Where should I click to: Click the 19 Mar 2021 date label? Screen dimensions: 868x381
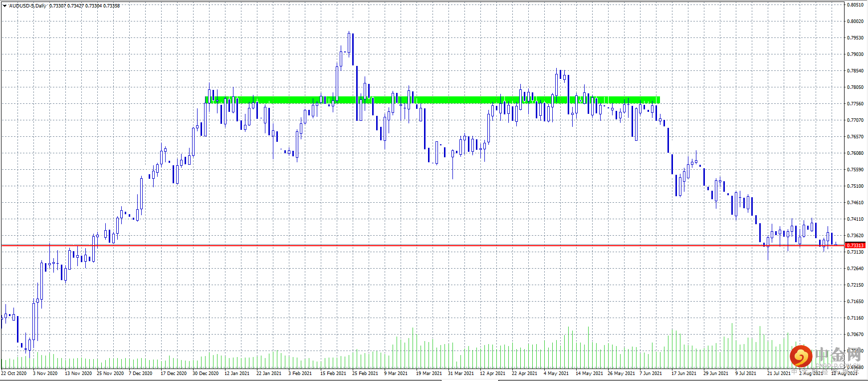click(x=429, y=374)
